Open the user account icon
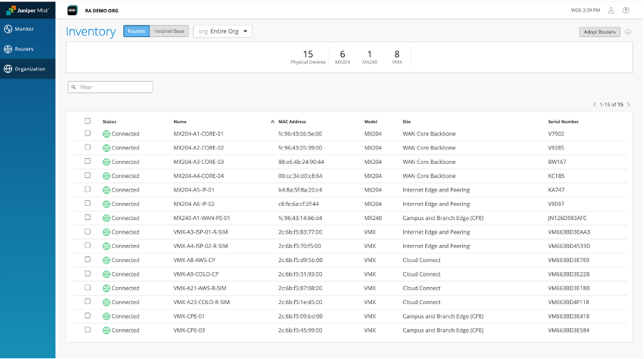 611,11
